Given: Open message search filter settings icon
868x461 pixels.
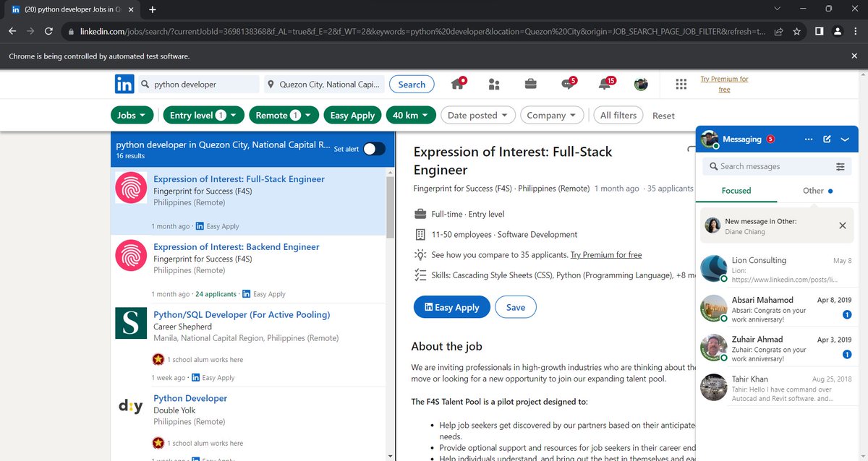Looking at the screenshot, I should (x=841, y=166).
